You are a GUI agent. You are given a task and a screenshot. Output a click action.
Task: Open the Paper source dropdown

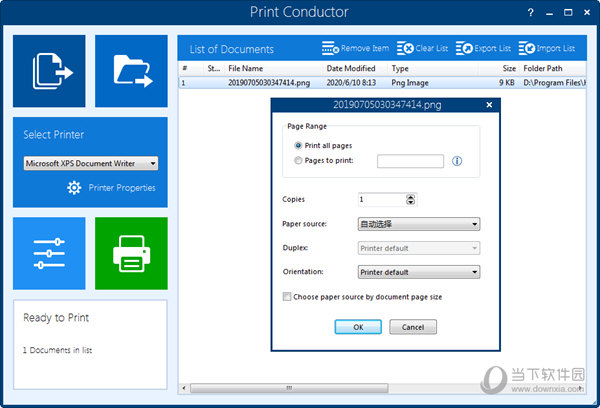click(419, 224)
